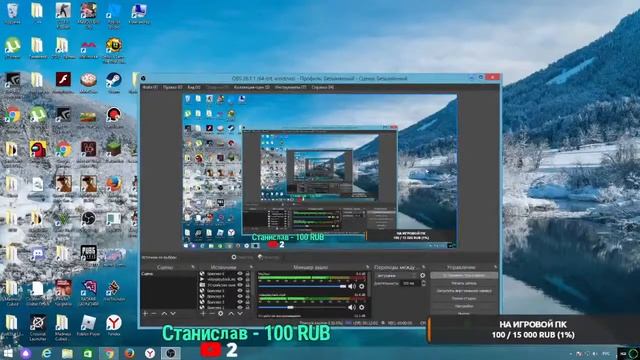This screenshot has height=360, width=640.
Task: Open the Справка menu in OBS
Action: click(x=322, y=87)
